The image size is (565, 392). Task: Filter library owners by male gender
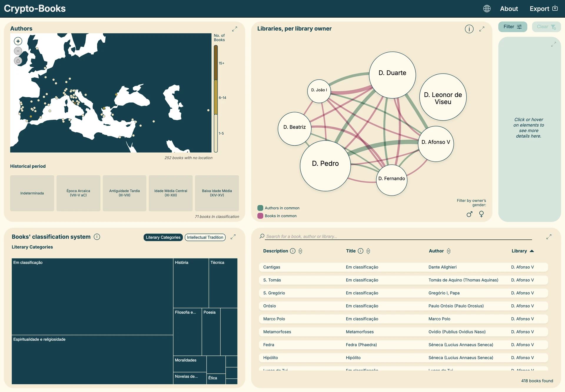pyautogui.click(x=470, y=214)
